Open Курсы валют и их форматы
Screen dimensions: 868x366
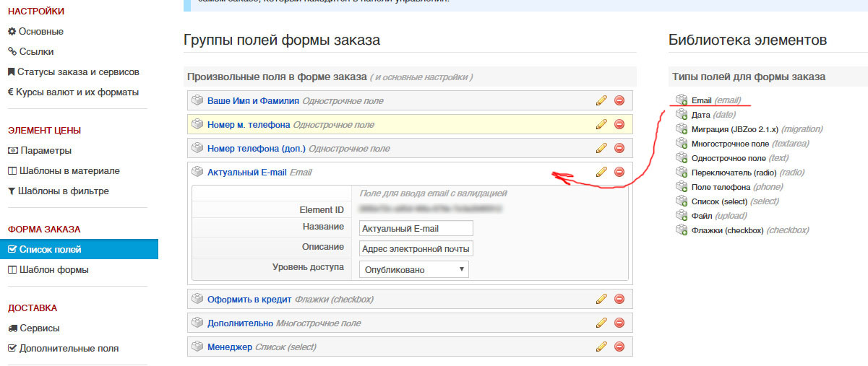point(78,92)
